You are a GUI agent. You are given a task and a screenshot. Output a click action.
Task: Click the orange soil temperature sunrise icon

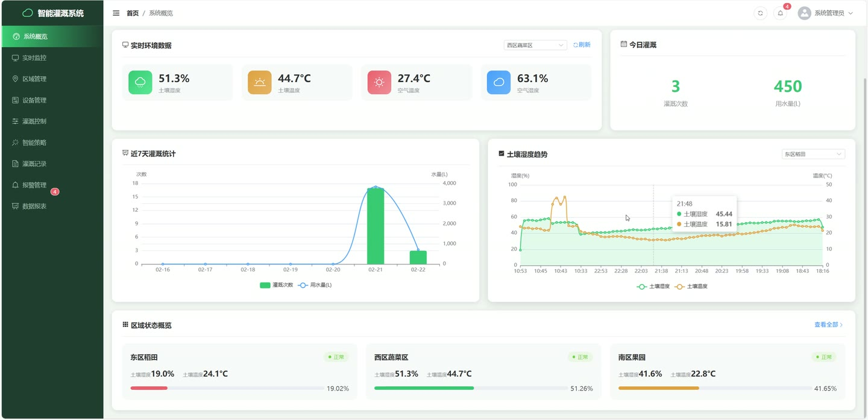point(260,83)
